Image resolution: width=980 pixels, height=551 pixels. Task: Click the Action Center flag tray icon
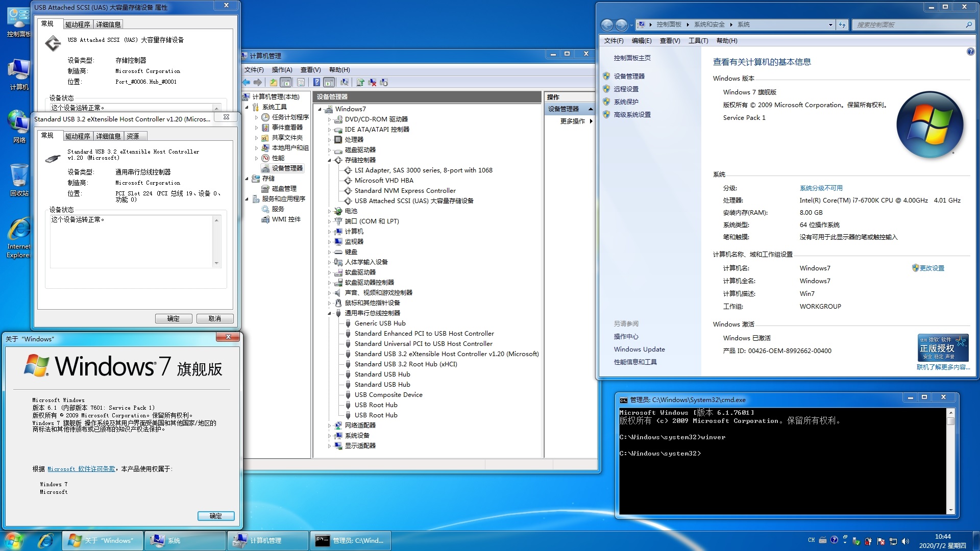pyautogui.click(x=881, y=541)
